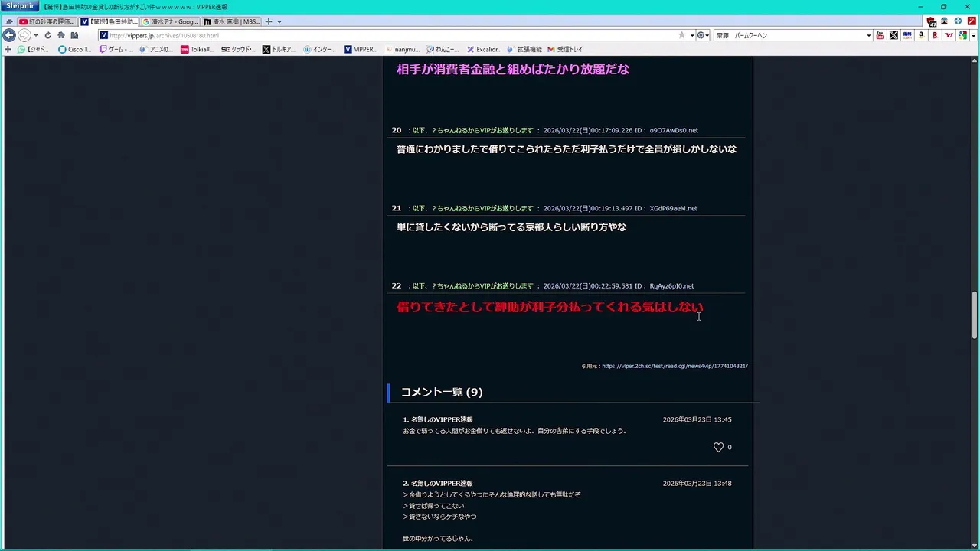
Task: Open the 受信トレイ Gmail bookmark
Action: click(566, 49)
